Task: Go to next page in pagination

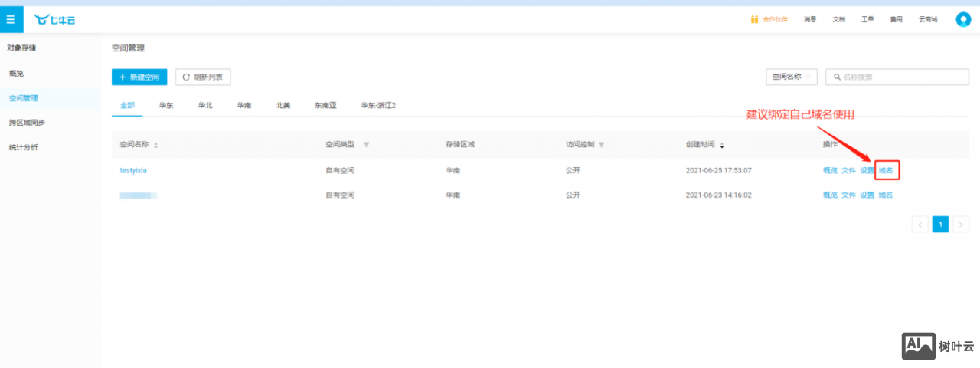Action: coord(962,224)
